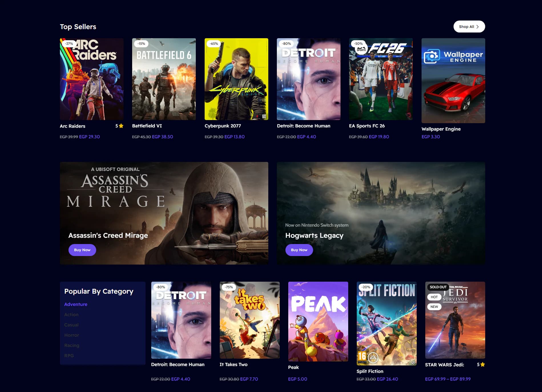Click the EA Sports FC 26 title
Screen dimensions: 542x392
coord(367,126)
